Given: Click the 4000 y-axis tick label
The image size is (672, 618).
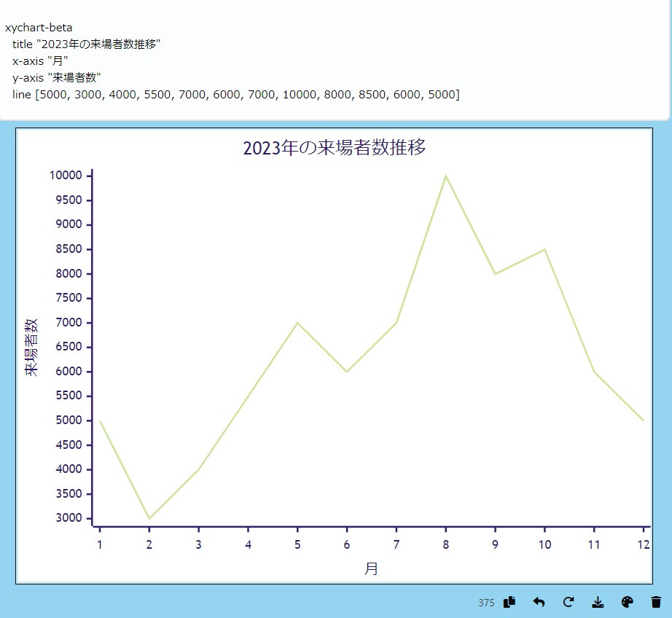Looking at the screenshot, I should (69, 469).
